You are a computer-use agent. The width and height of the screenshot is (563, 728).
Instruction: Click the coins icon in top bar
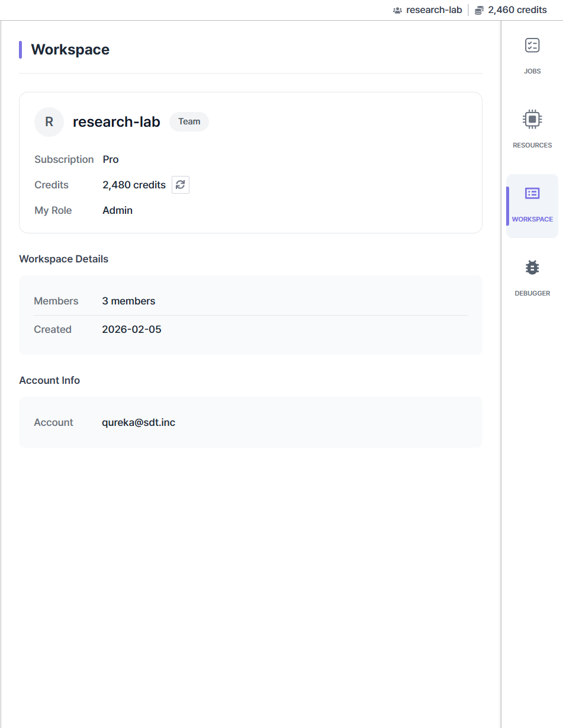click(479, 10)
